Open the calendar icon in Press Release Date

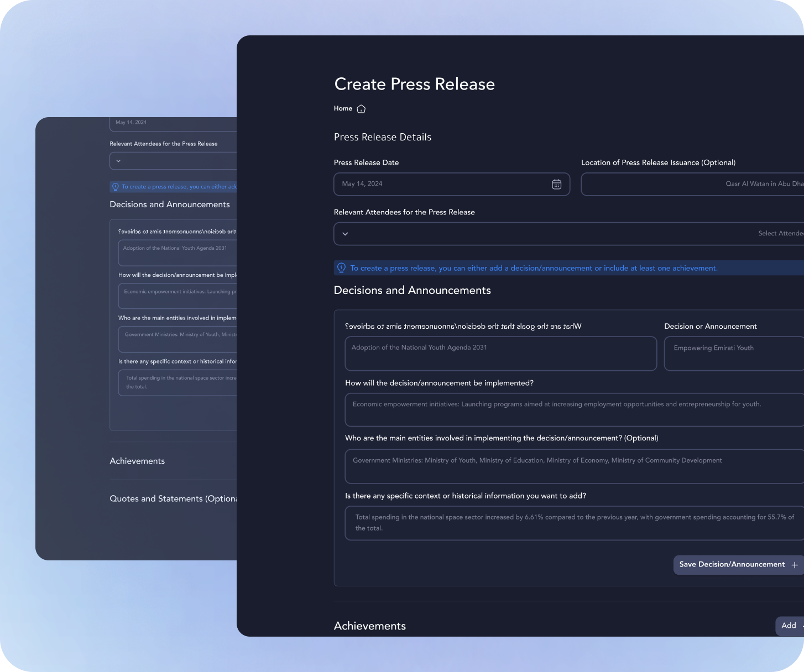coord(556,184)
